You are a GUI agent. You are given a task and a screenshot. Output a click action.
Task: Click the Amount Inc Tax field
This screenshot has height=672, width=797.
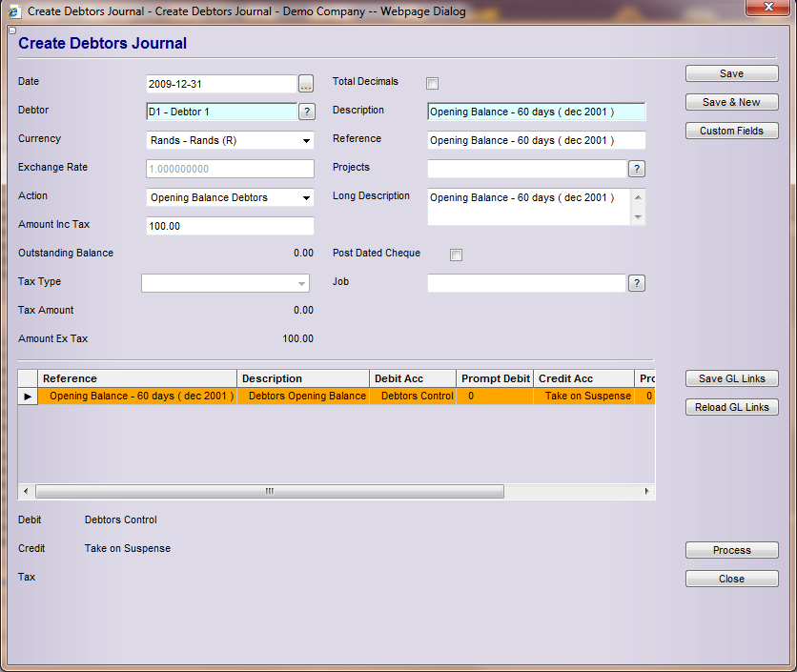point(230,226)
